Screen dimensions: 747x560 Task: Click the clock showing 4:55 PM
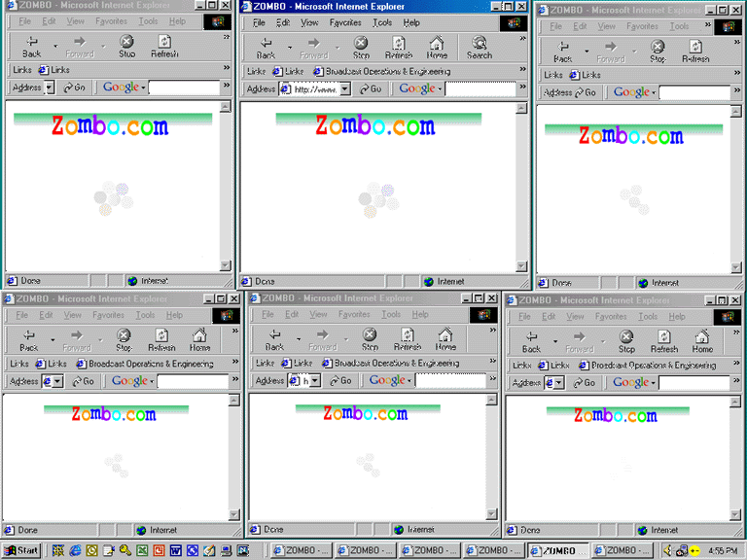723,551
